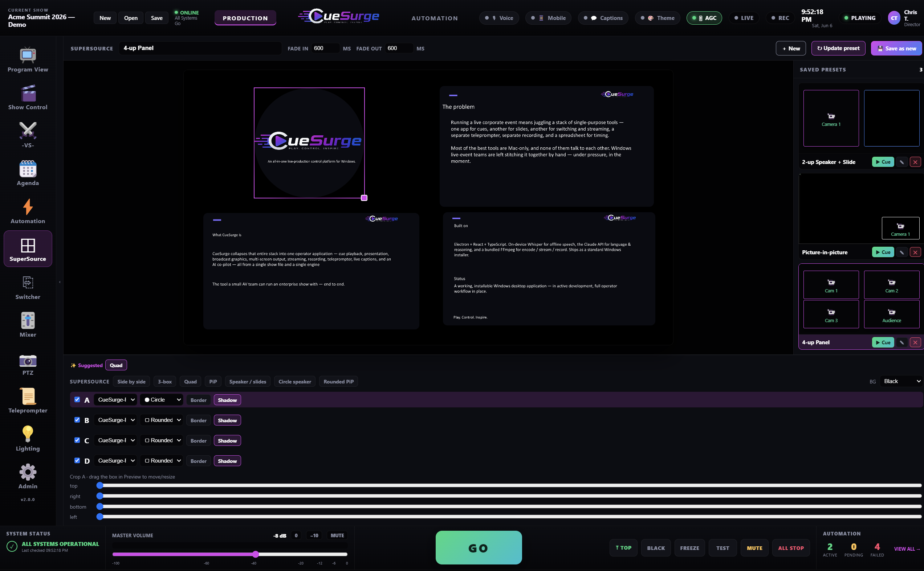Edit the 4-up Panel preset
Screen dimensions: 924x571
pos(902,342)
